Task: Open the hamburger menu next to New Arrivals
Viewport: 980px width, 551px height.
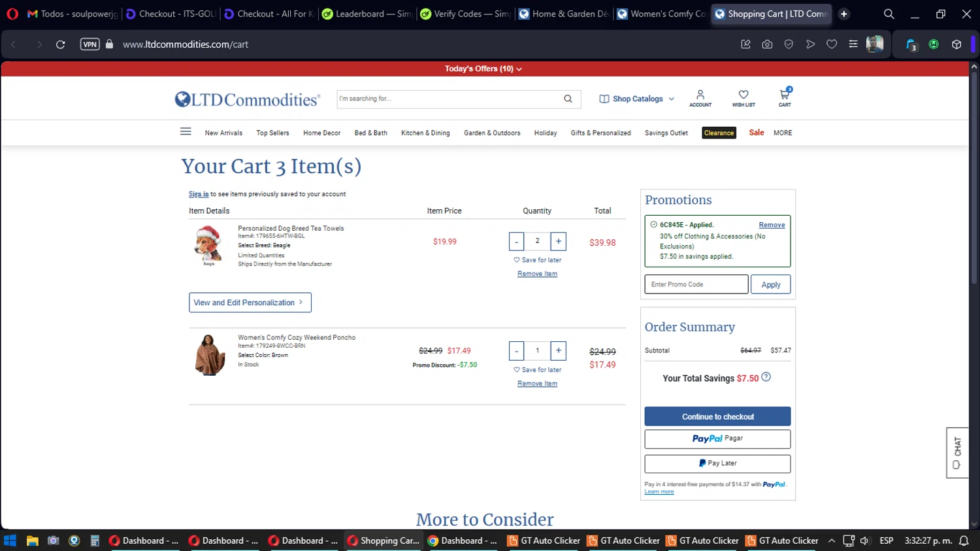Action: tap(186, 131)
